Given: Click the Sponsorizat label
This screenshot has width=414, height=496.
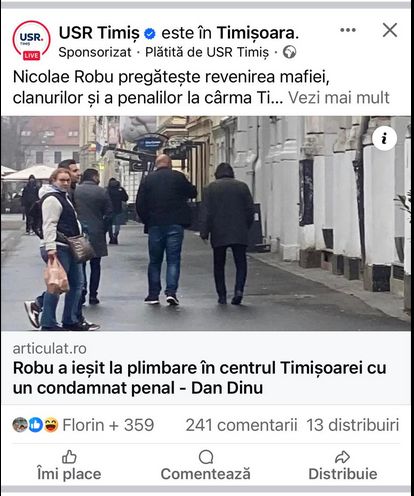Looking at the screenshot, I should [95, 52].
